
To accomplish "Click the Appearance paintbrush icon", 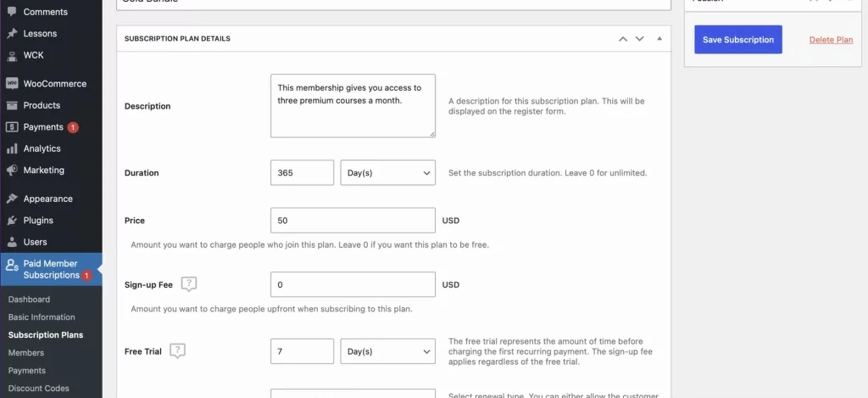I will 12,198.
